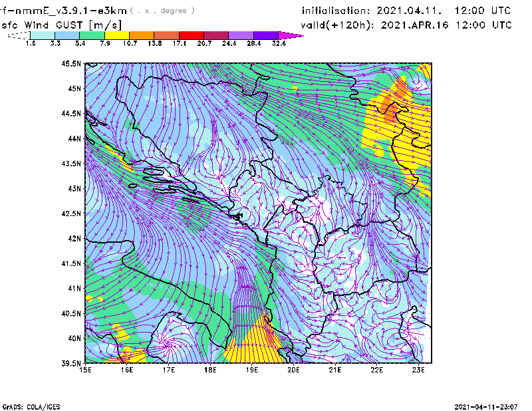Viewport: 532px width, 411px height.
Task: Select the salmon legend swatch (13.8–17.1)
Action: coord(167,35)
